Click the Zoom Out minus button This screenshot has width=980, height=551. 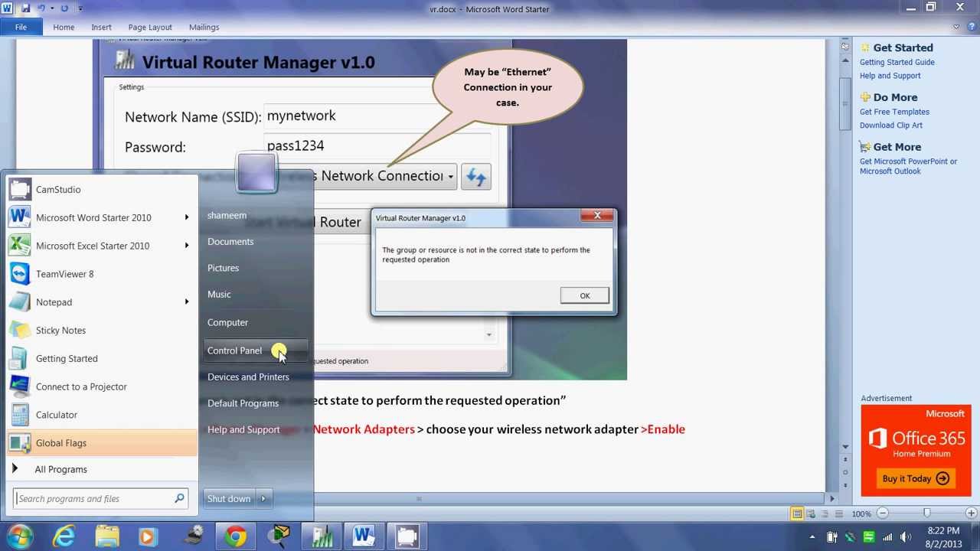(x=882, y=514)
